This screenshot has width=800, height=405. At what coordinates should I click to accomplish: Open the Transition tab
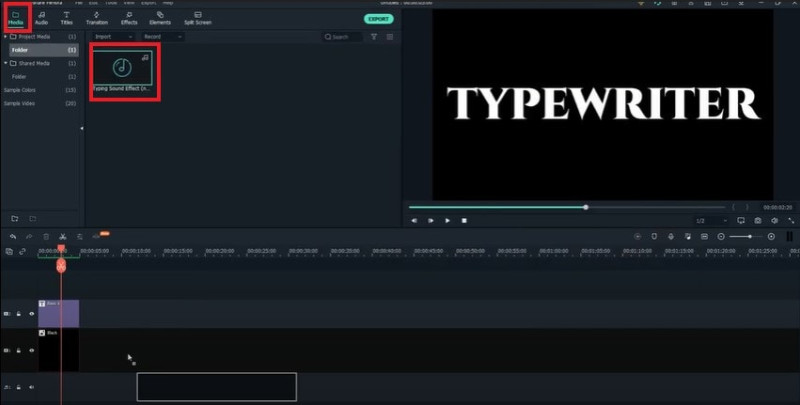tap(96, 18)
